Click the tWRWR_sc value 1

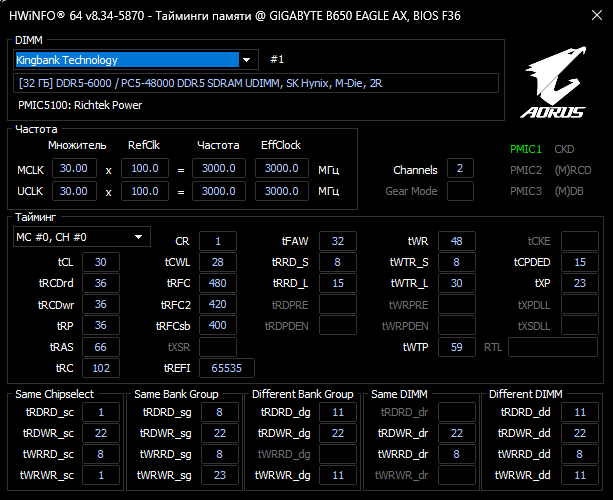tap(101, 475)
